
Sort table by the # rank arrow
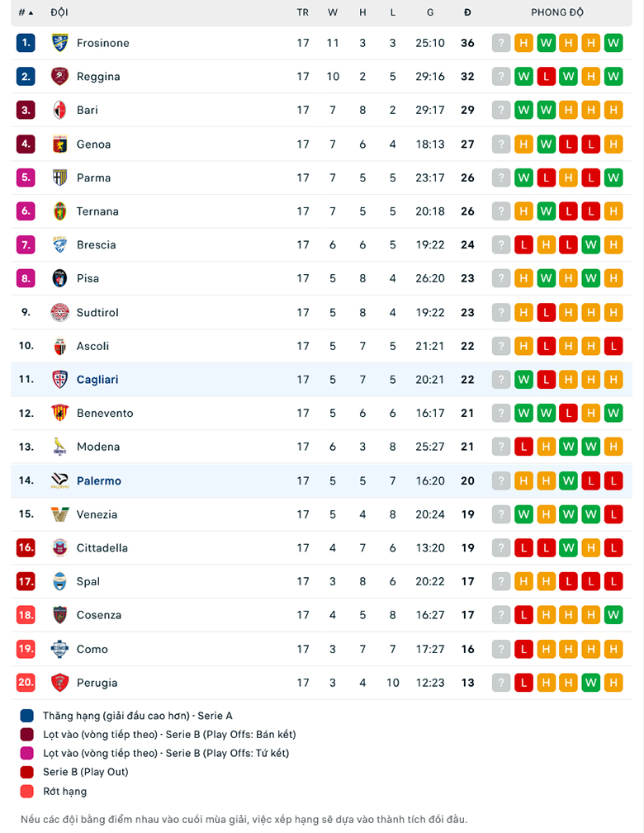tap(26, 12)
